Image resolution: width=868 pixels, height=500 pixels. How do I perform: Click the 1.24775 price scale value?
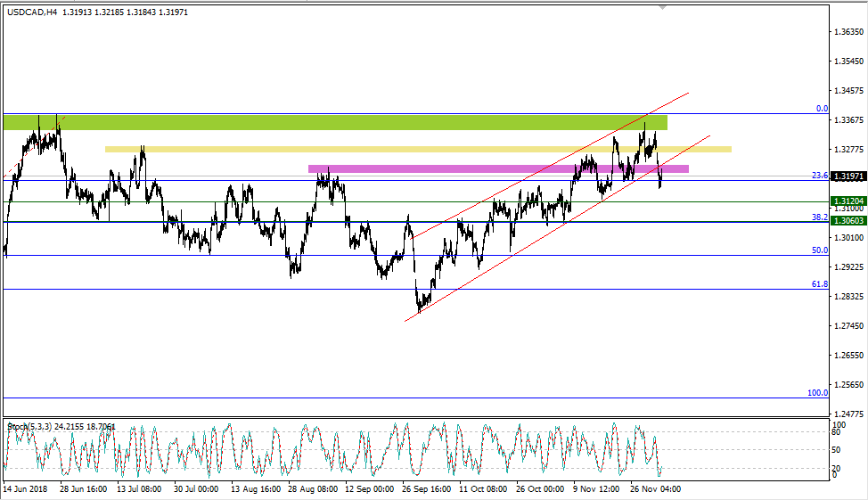click(848, 414)
